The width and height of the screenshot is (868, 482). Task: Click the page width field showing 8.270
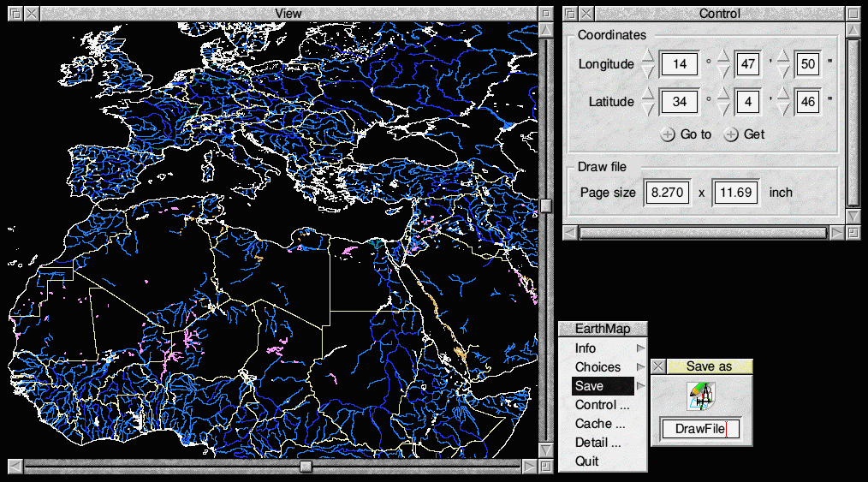667,193
